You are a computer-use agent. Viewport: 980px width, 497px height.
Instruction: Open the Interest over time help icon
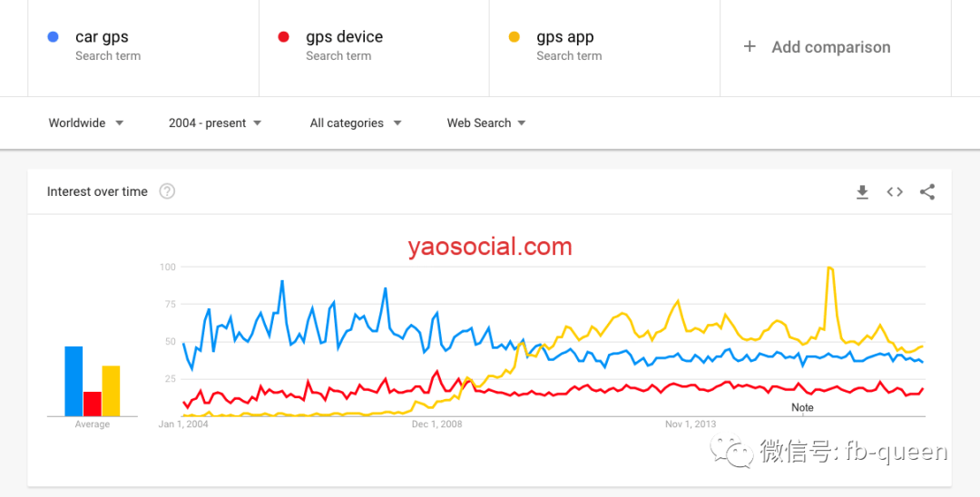pos(167,191)
